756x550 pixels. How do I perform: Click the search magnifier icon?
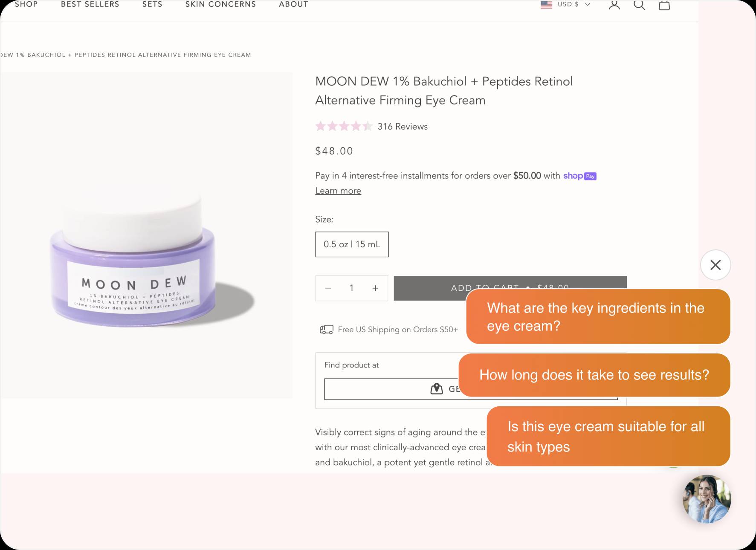pos(639,5)
